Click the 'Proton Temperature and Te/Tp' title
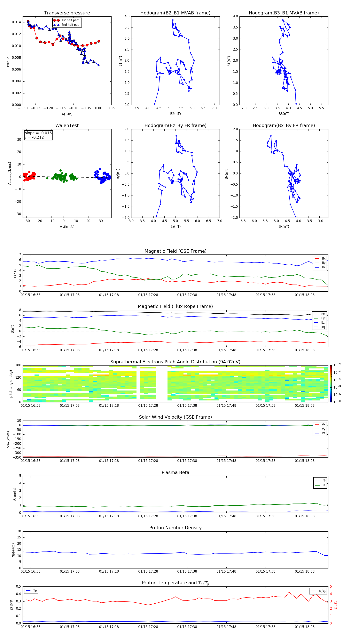This screenshot has width=351, height=644. pos(175,583)
